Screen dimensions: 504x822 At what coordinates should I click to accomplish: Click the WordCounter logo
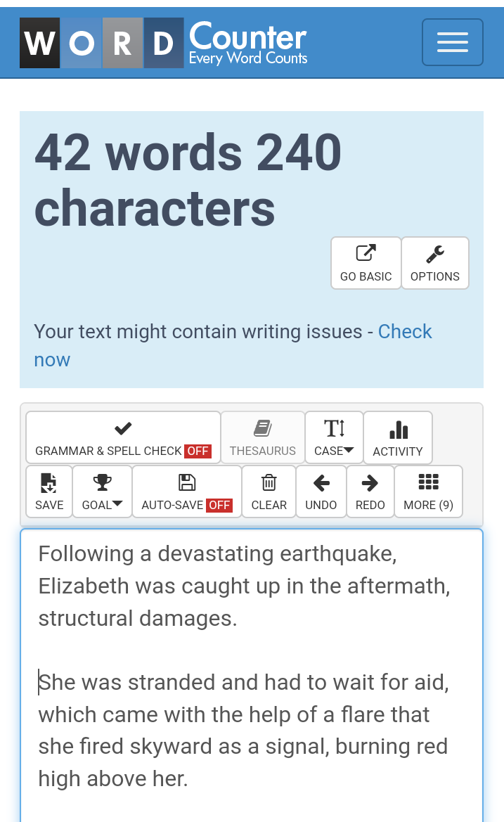pos(164,43)
